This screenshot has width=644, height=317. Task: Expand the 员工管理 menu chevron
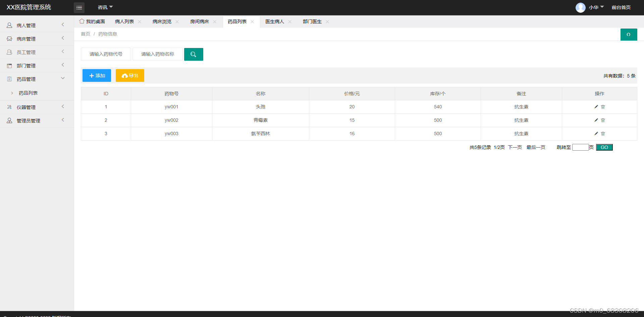(x=63, y=51)
